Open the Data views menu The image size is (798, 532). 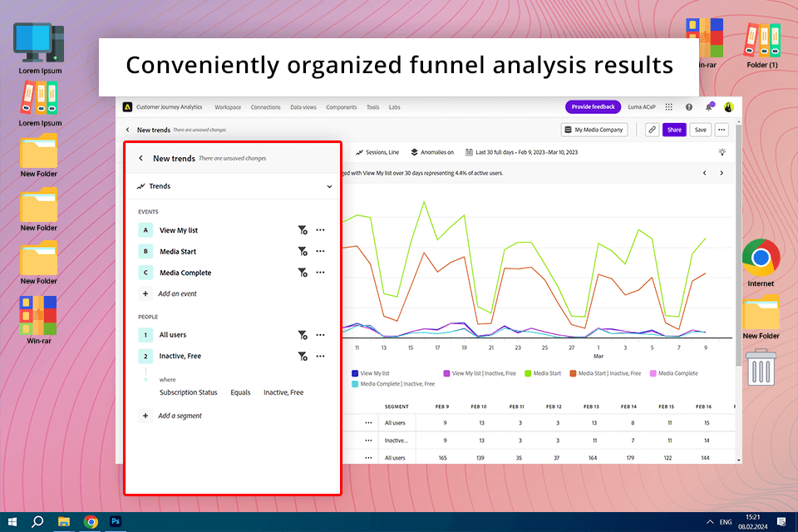(x=303, y=107)
